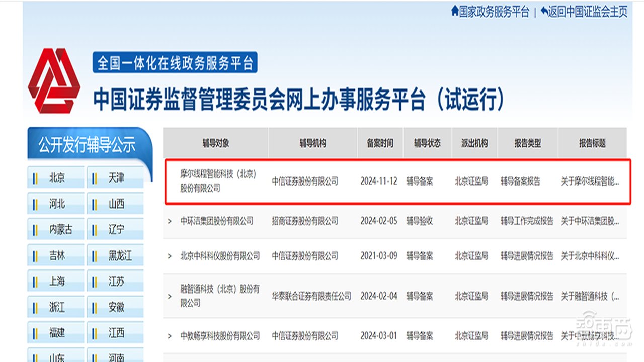Open report title 关于北京中科科仪...
The image size is (644, 362).
[590, 256]
